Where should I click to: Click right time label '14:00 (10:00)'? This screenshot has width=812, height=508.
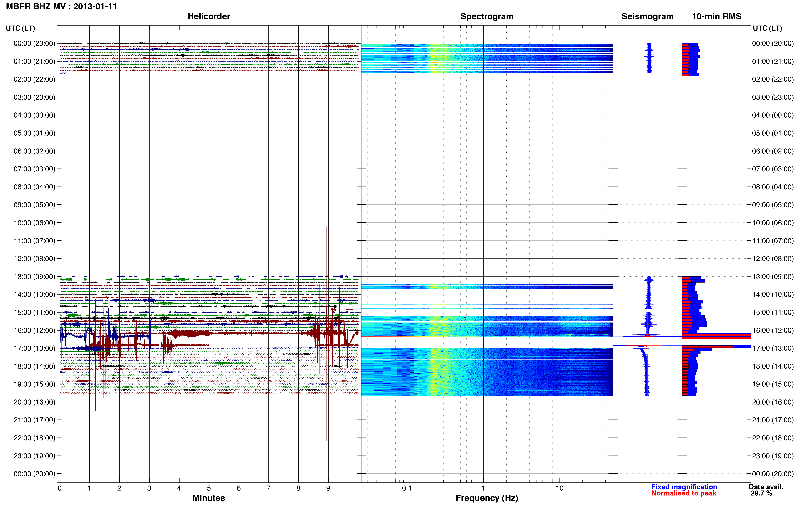pos(773,295)
